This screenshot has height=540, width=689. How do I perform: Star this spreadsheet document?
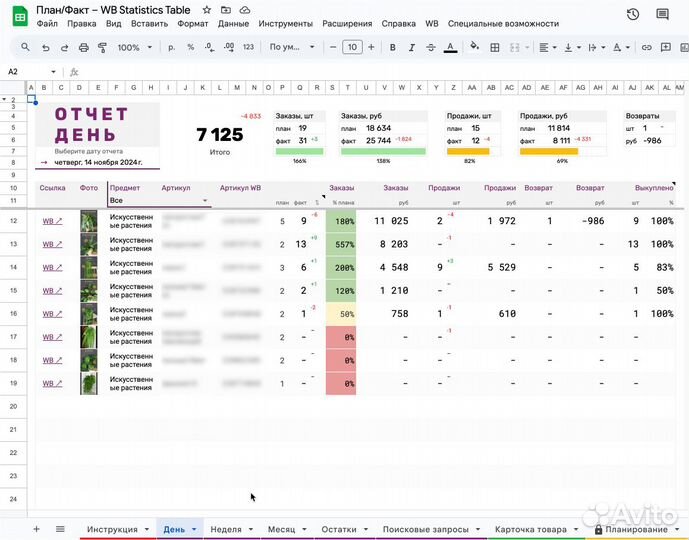[x=206, y=9]
